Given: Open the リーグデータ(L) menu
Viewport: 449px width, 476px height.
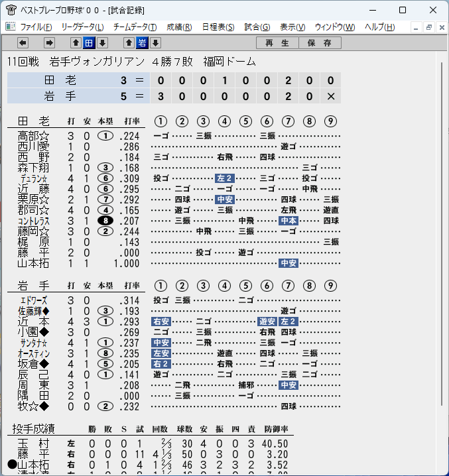Looking at the screenshot, I should coord(82,27).
